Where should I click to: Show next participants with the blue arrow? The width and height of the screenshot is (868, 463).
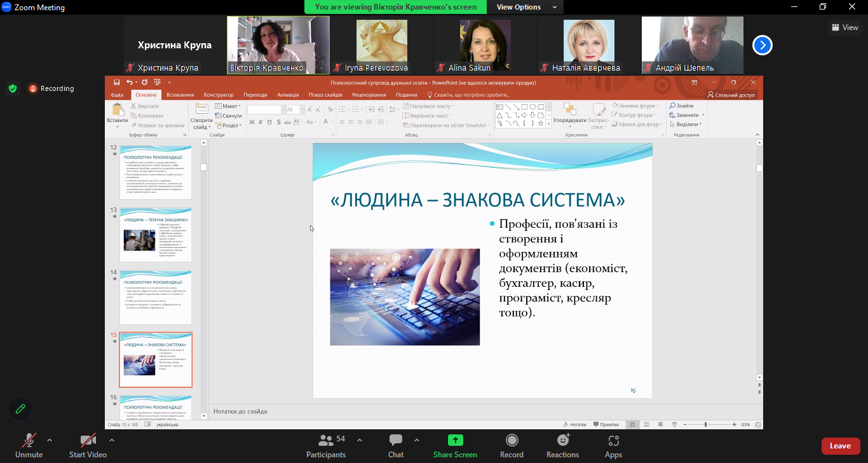[763, 45]
